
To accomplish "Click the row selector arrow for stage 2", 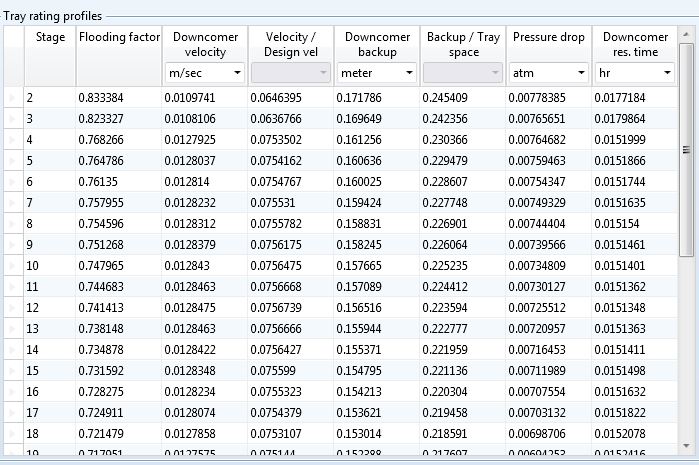I will tap(12, 98).
